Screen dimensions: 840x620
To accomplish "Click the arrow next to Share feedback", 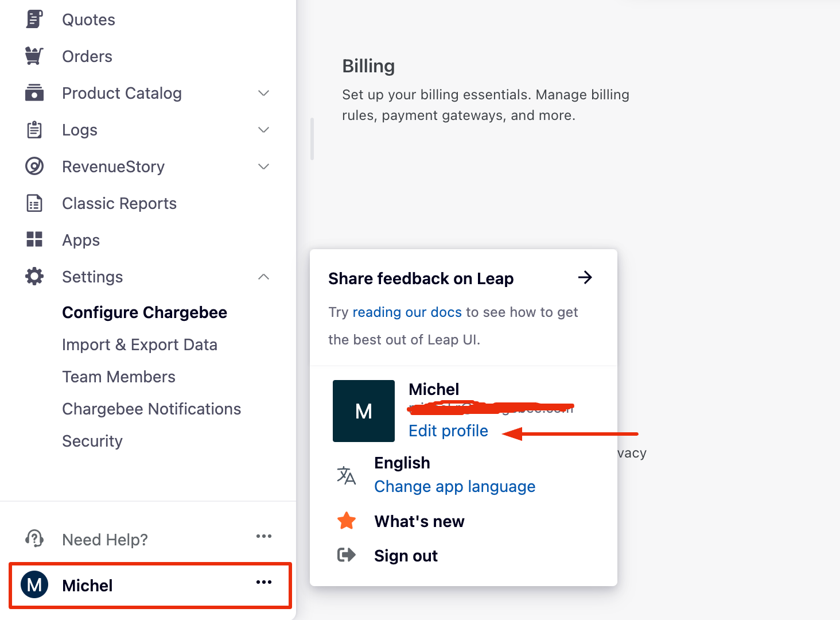I will 585,278.
